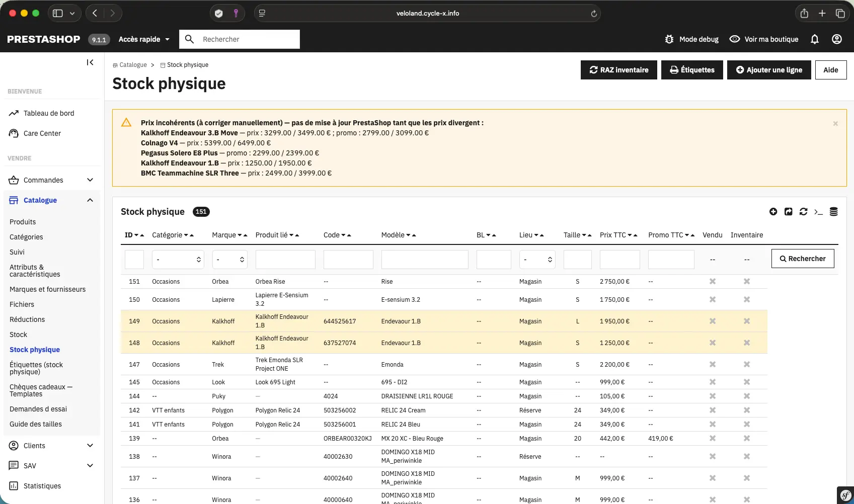Screen dimensions: 854x504
Task: Toggle Vendu status for ID 150
Action: [713, 300]
